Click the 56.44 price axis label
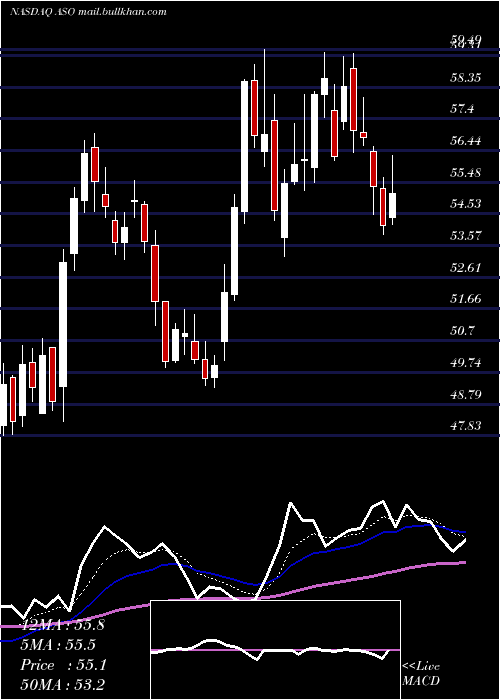The width and height of the screenshot is (500, 700). 466,141
